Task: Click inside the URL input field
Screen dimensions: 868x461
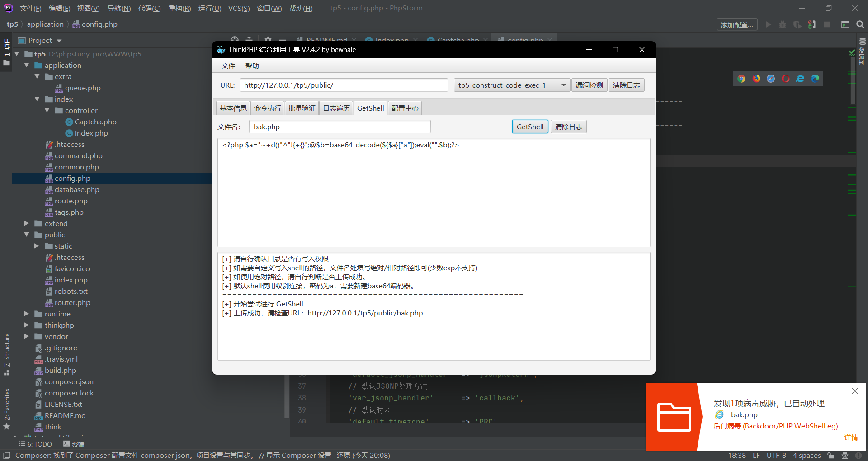Action: click(x=344, y=85)
